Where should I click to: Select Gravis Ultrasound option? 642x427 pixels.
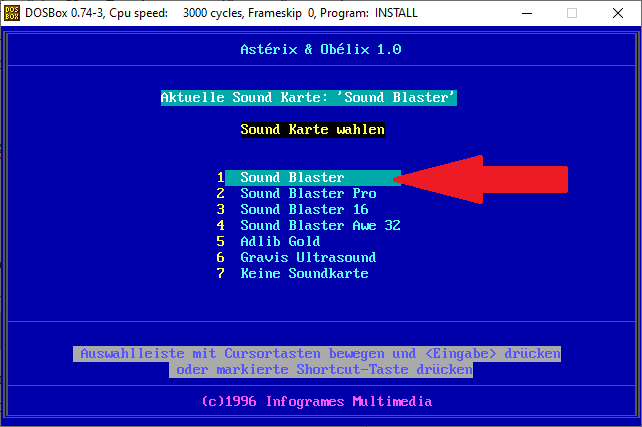308,257
